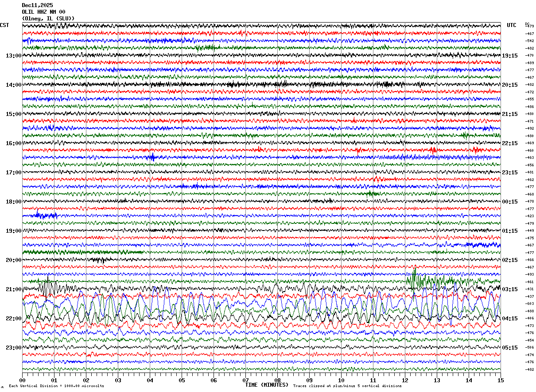Click the OLIL HHZ NM 00 station label
The width and height of the screenshot is (536, 392).
coord(43,12)
